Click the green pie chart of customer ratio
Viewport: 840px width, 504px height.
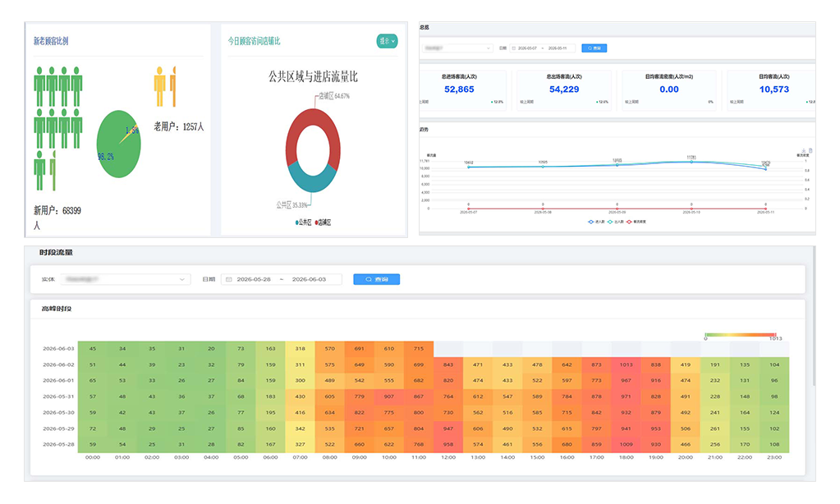pyautogui.click(x=118, y=144)
